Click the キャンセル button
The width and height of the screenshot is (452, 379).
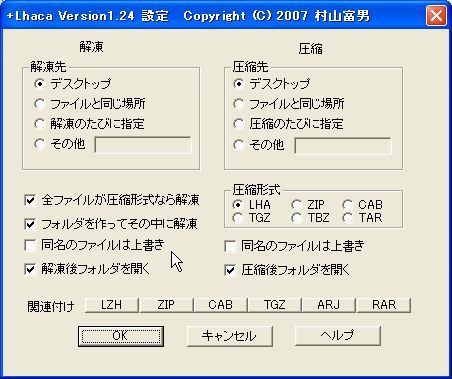click(x=230, y=336)
